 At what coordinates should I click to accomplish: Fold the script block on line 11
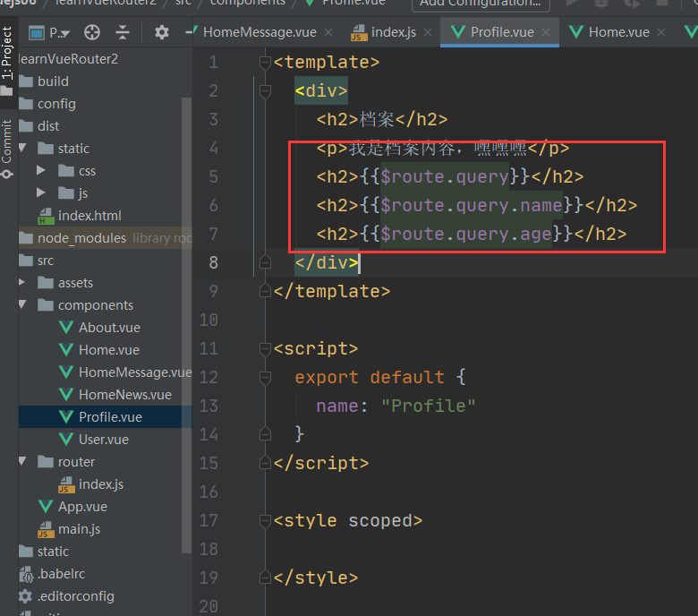tap(265, 349)
